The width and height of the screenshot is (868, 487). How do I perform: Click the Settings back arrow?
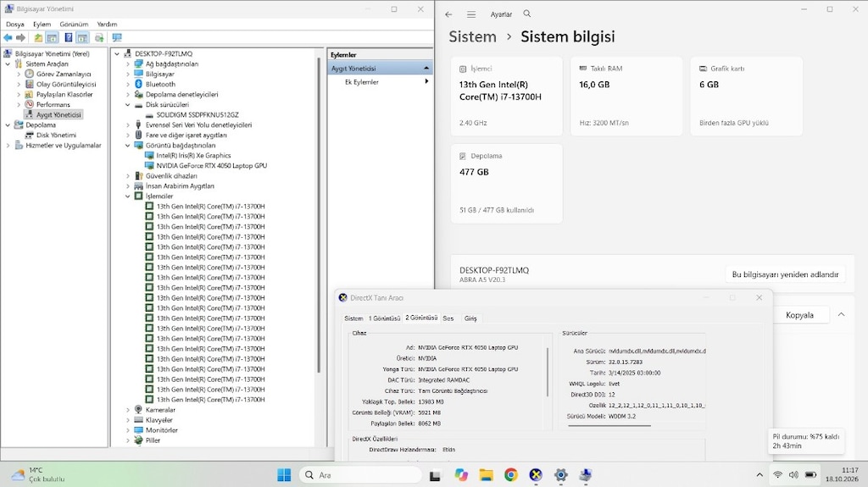pos(448,14)
